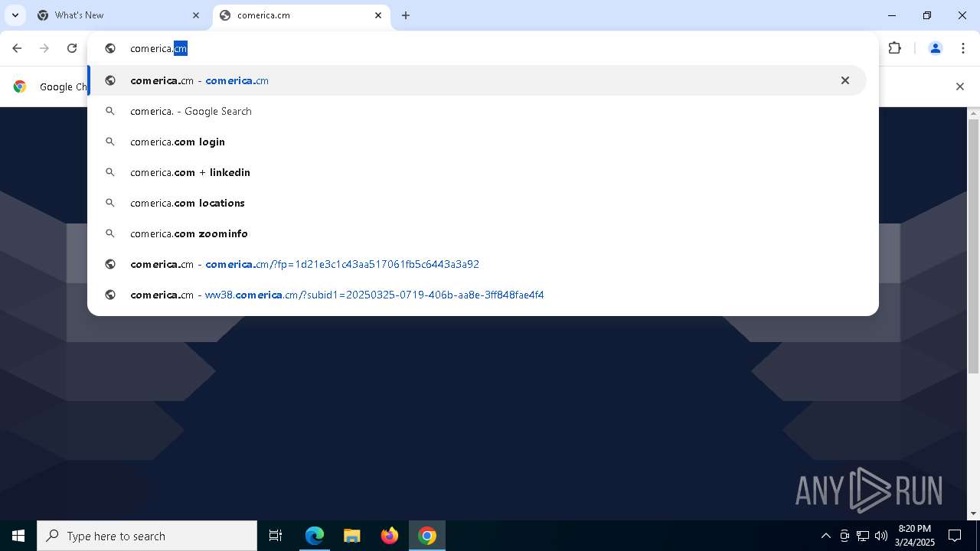Open Task View on the taskbar
The image size is (980, 551).
[x=276, y=536]
